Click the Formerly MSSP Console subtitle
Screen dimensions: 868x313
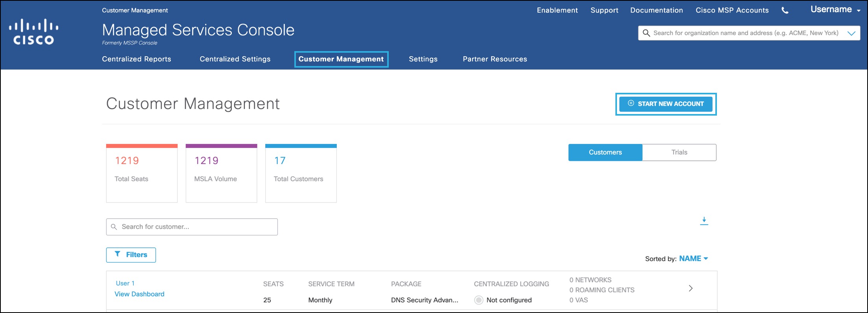[x=129, y=43]
